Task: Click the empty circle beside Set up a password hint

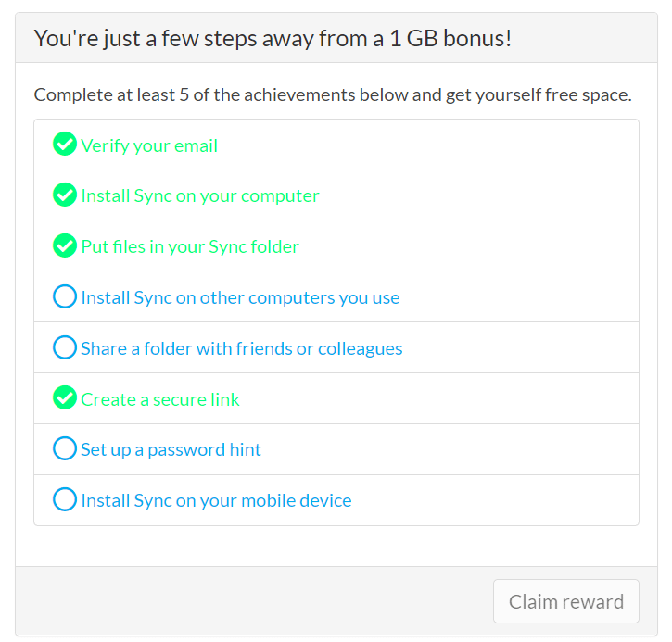Action: click(x=65, y=448)
